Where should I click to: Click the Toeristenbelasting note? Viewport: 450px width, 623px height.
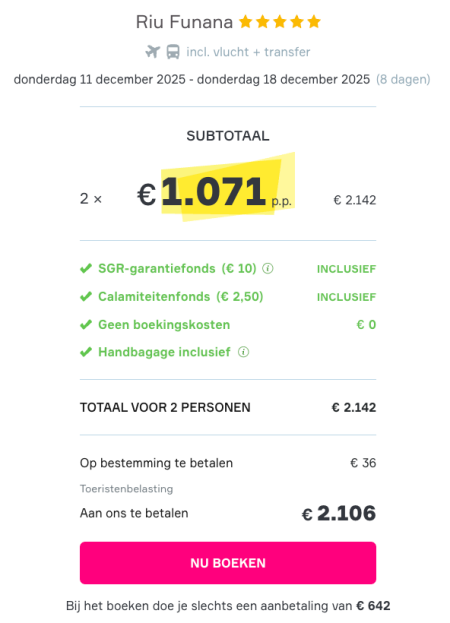(126, 489)
